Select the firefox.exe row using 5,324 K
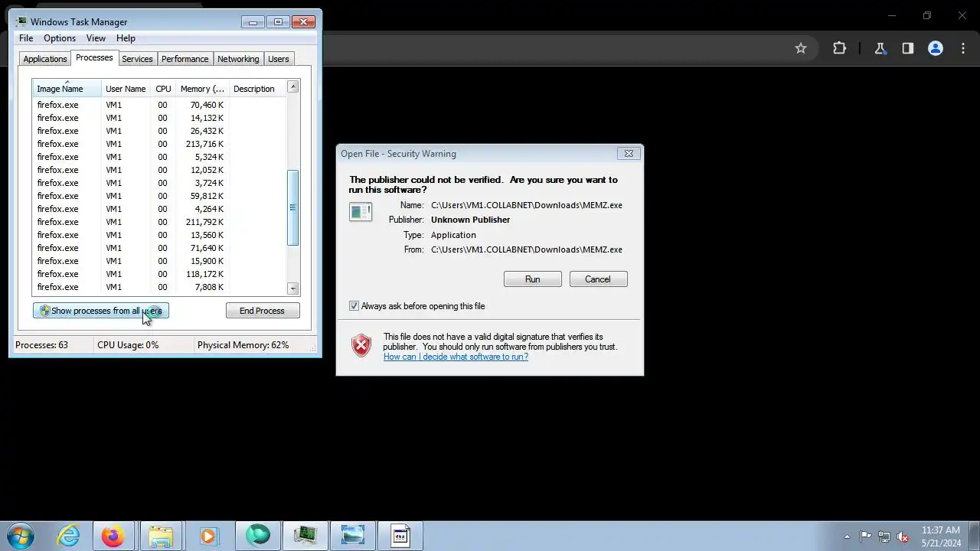980x551 pixels. (x=159, y=157)
